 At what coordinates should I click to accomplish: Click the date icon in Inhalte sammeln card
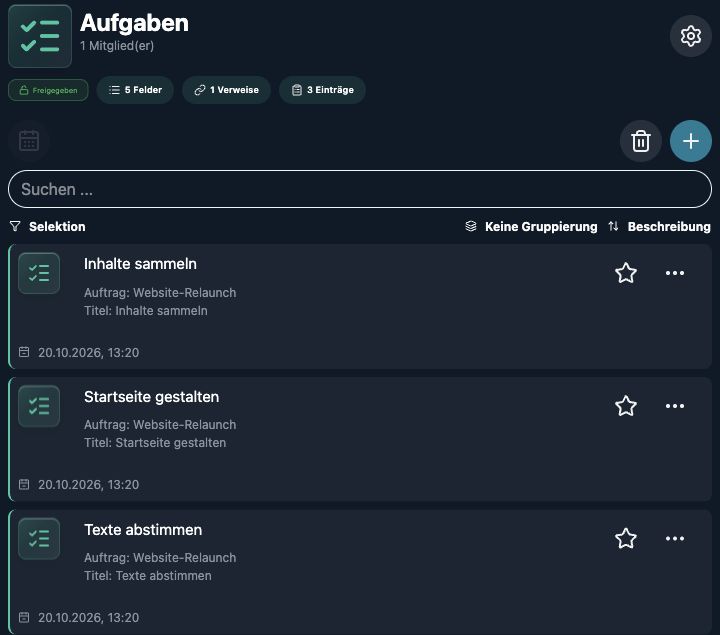24,352
